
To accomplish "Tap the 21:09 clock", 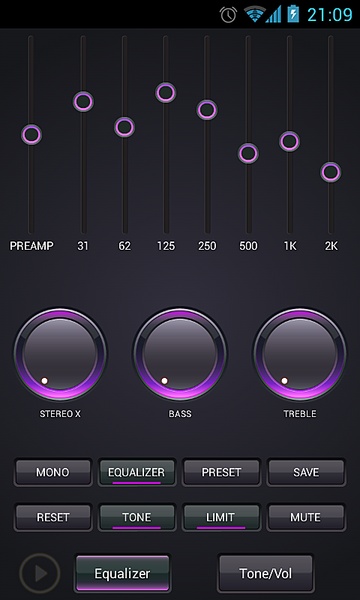I will pos(329,15).
